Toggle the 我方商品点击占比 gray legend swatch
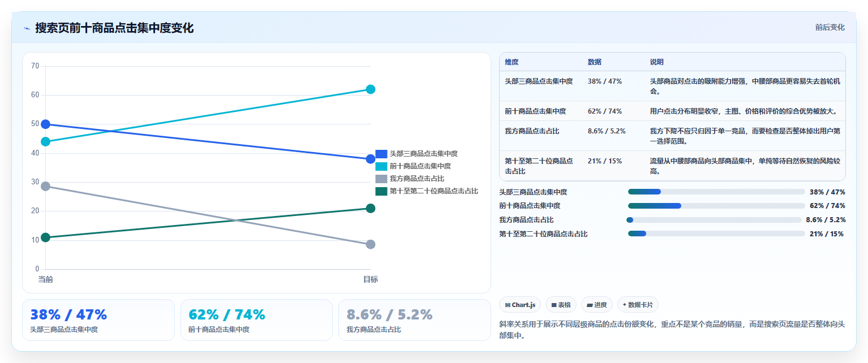This screenshot has width=868, height=363. (x=381, y=179)
